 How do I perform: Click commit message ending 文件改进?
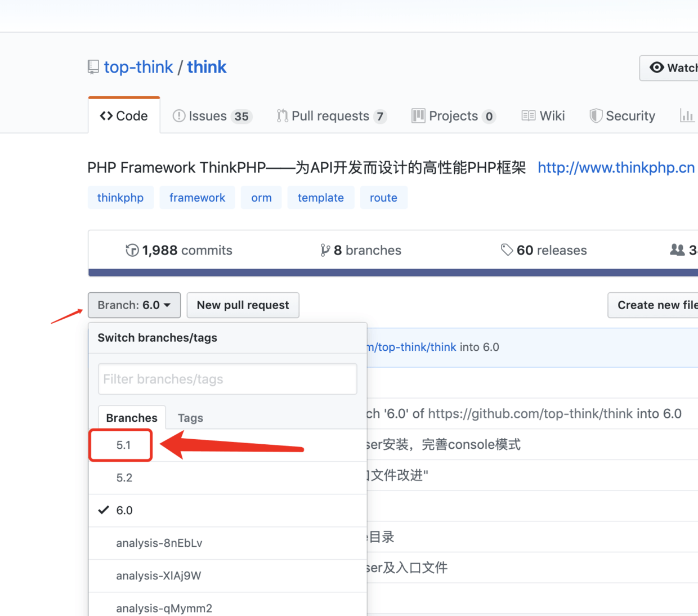(x=397, y=476)
